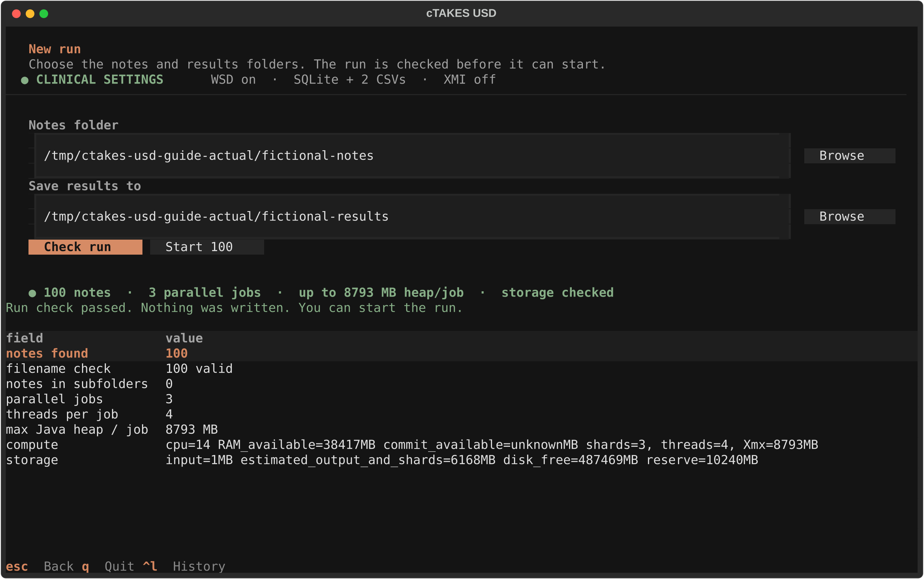Browse for the Save results folder
Screen dimensions: 924x579
849,216
